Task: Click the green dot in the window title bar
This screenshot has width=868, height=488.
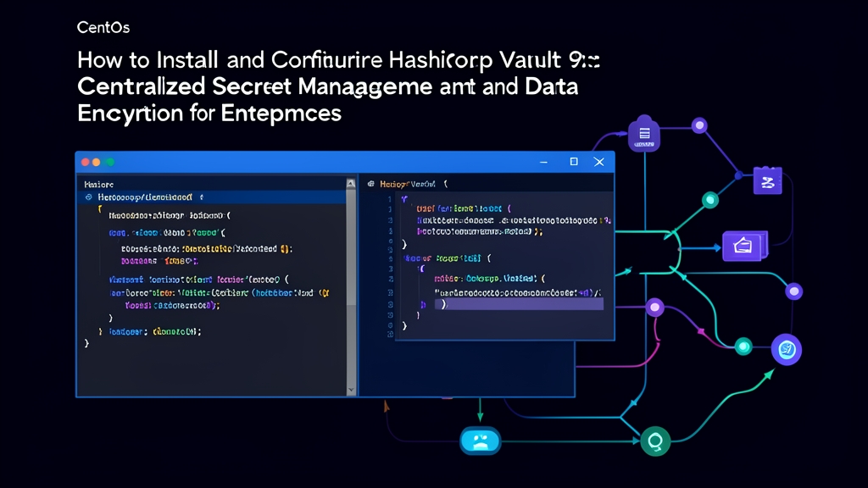Action: click(x=109, y=162)
